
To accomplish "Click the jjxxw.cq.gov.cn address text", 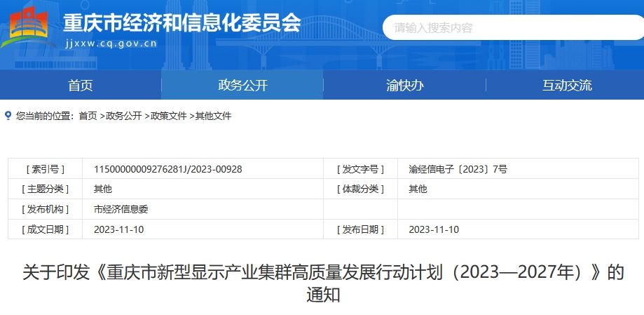I will (x=110, y=43).
